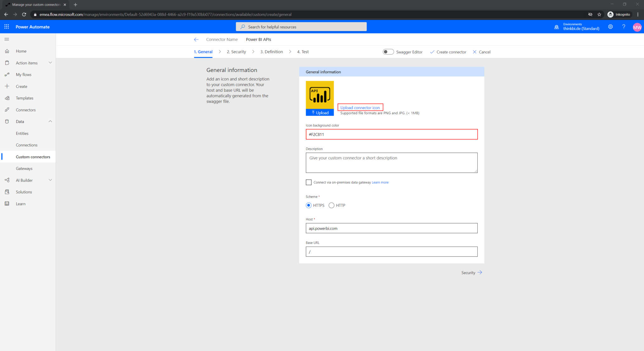The image size is (644, 351).
Task: Select the Connectors sidebar icon
Action: (x=7, y=109)
